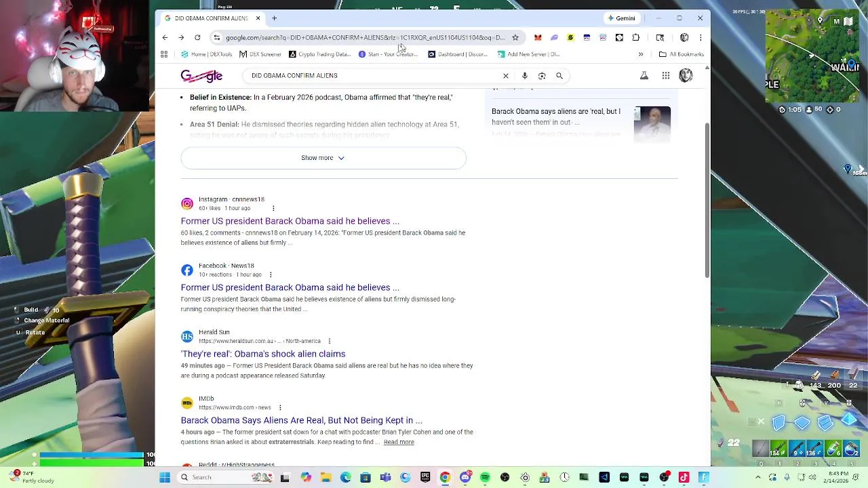
Task: Open Gemini in Chrome
Action: 621,18
